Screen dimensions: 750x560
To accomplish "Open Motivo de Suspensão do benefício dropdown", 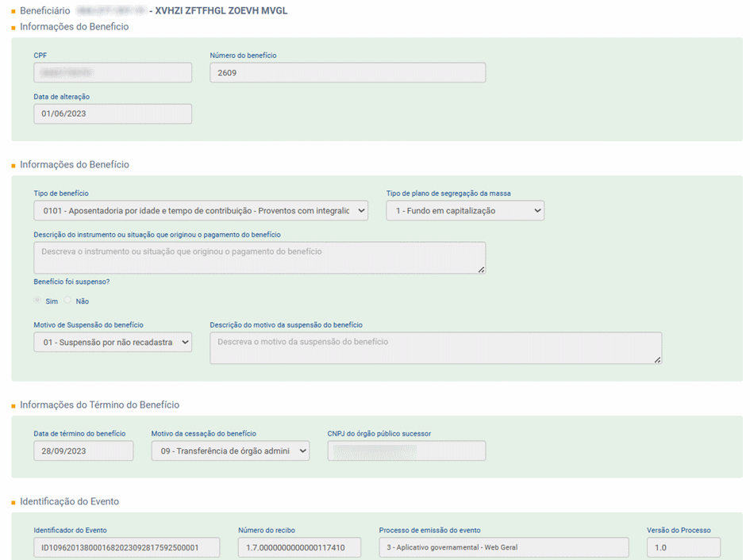I will tap(113, 342).
